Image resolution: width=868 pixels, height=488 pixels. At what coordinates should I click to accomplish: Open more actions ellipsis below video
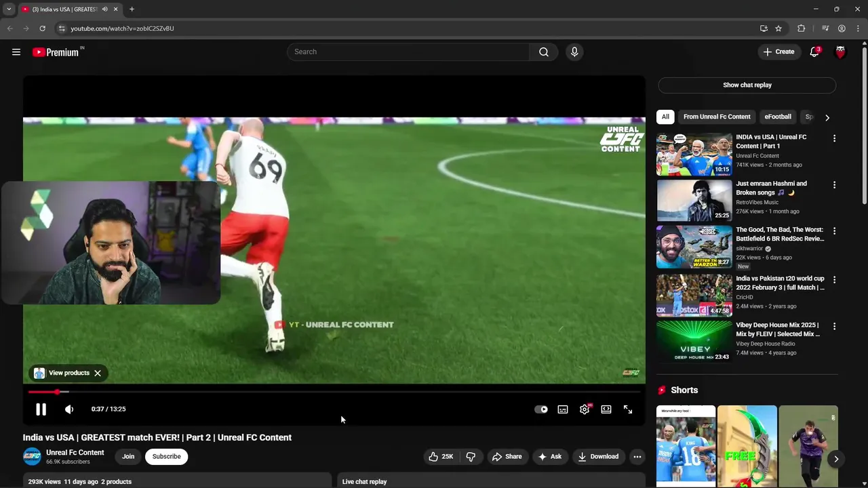point(637,457)
